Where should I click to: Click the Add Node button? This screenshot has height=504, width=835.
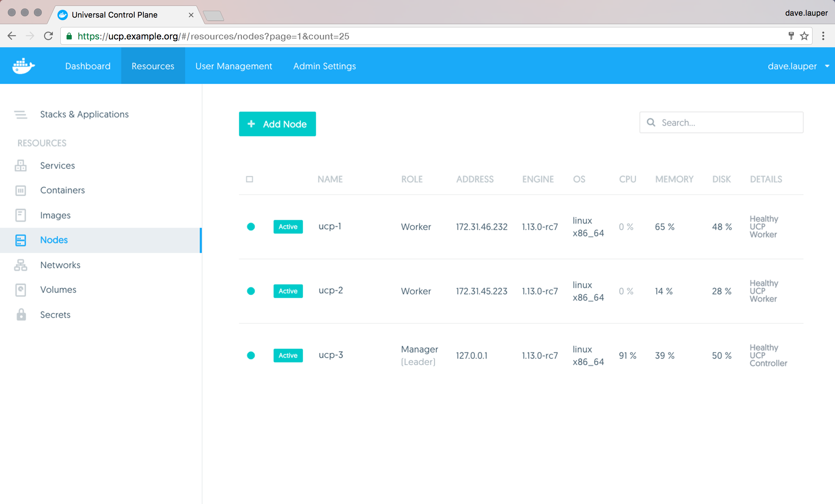coord(277,124)
